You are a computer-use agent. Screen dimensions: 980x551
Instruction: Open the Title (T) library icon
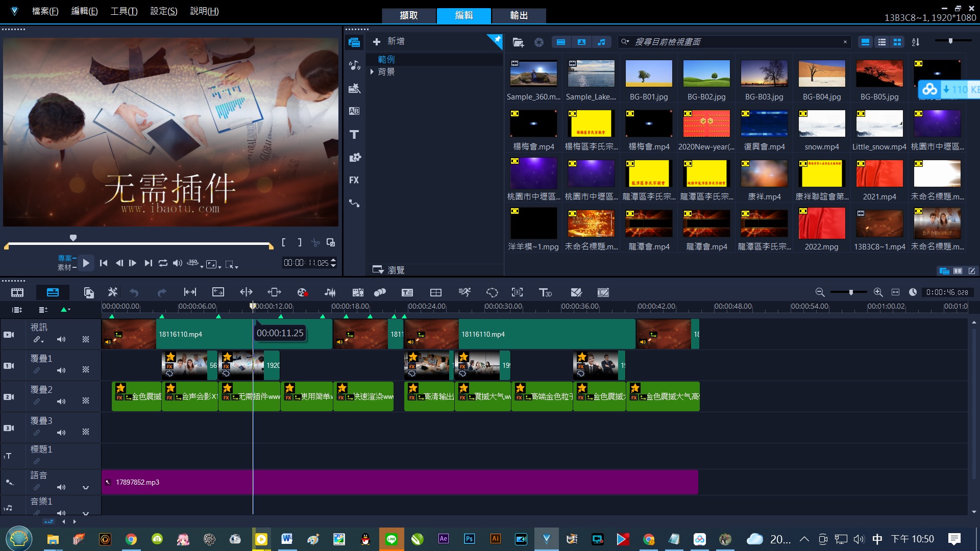354,134
